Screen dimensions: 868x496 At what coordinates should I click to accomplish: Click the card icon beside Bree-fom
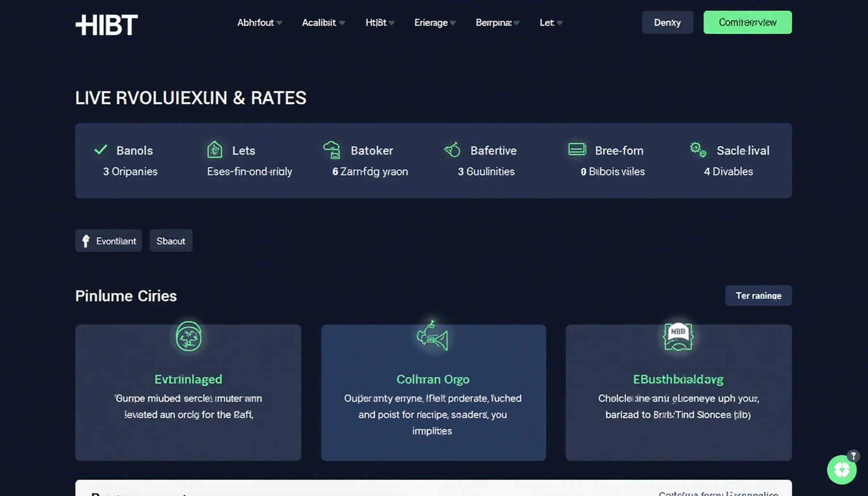(577, 149)
